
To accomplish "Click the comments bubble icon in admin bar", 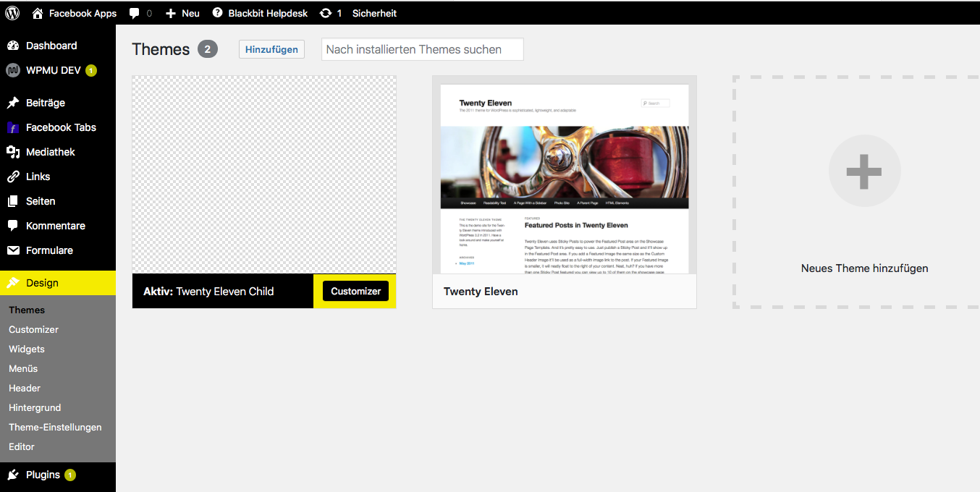I will pyautogui.click(x=134, y=13).
